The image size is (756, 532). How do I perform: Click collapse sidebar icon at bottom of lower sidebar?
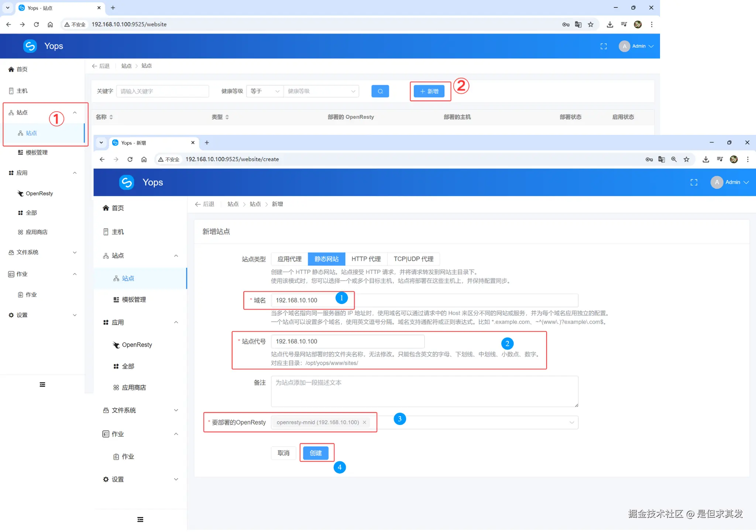pos(140,519)
